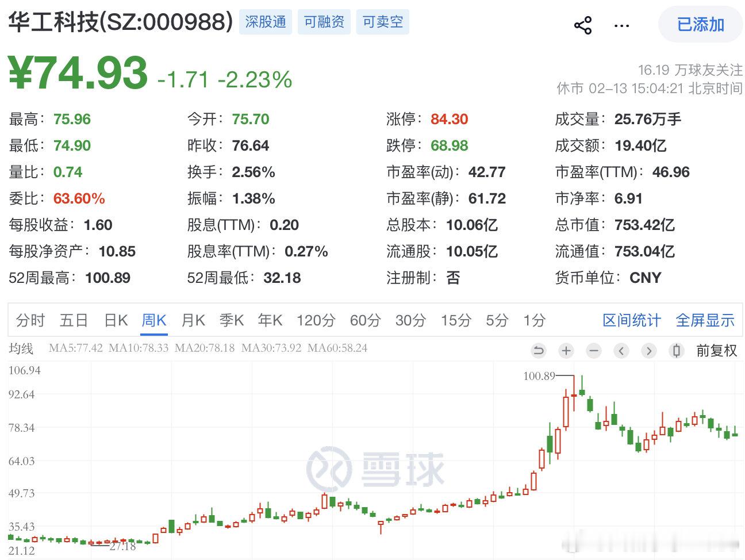Zoom in on the chart with plus icon
Image resolution: width=745 pixels, height=560 pixels.
566,351
